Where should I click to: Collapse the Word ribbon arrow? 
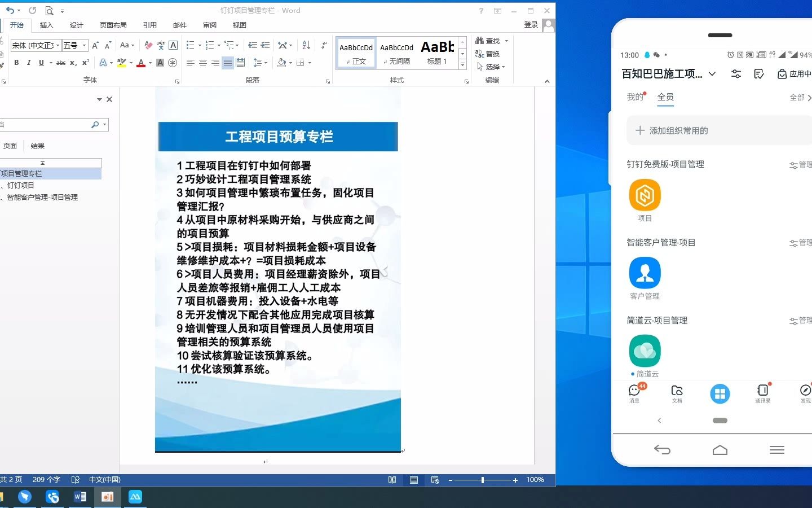coord(547,81)
